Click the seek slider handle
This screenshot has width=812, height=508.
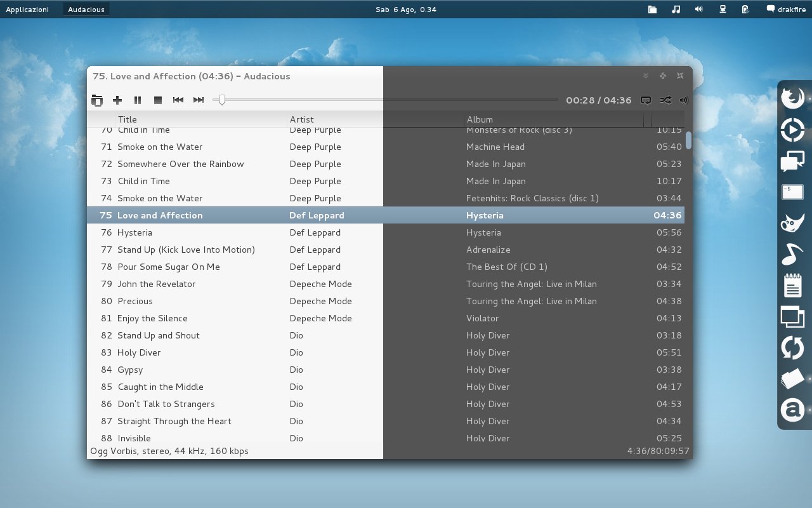click(221, 100)
